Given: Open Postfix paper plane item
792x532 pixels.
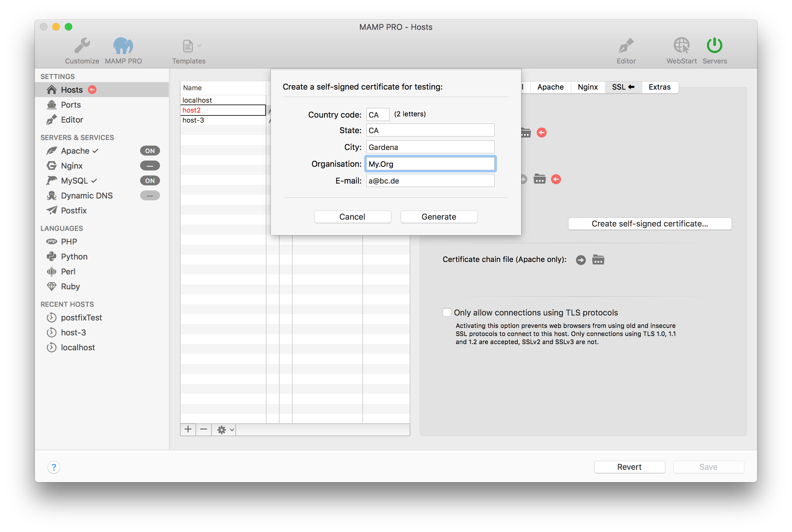Looking at the screenshot, I should (x=102, y=210).
